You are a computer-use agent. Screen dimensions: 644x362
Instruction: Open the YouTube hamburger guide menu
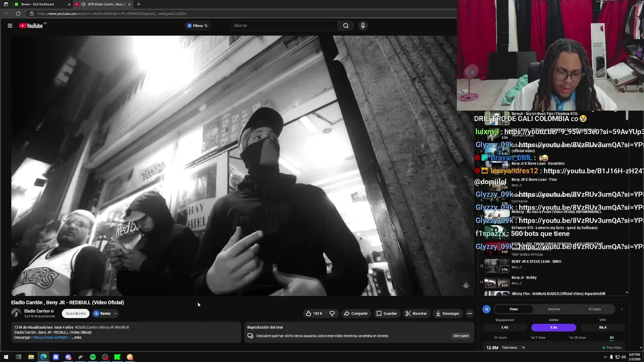(x=10, y=26)
